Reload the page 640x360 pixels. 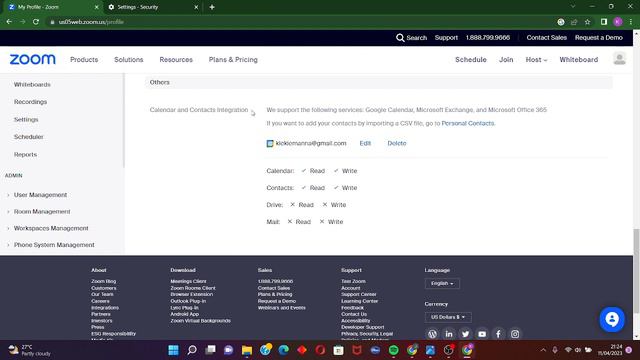[x=36, y=22]
